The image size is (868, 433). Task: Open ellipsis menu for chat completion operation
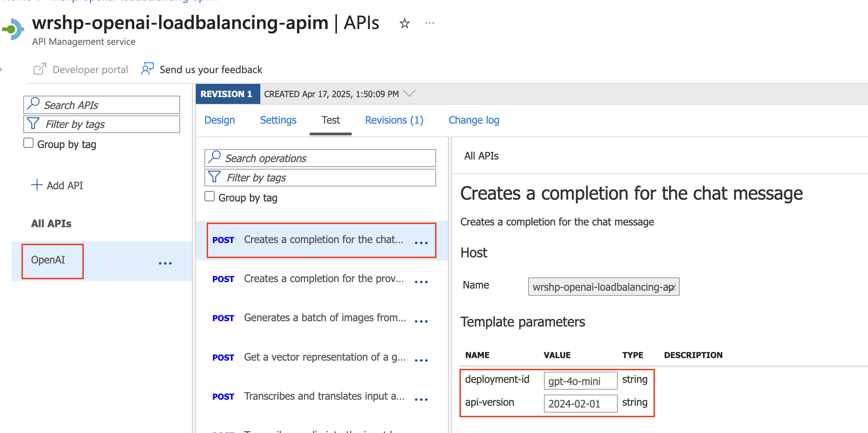(x=421, y=243)
